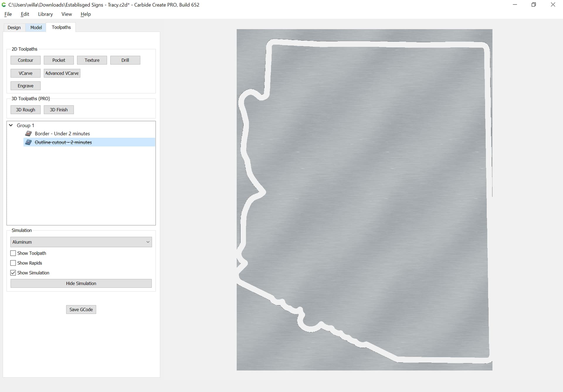
Task: Click the Hide Simulation button
Action: (x=81, y=283)
